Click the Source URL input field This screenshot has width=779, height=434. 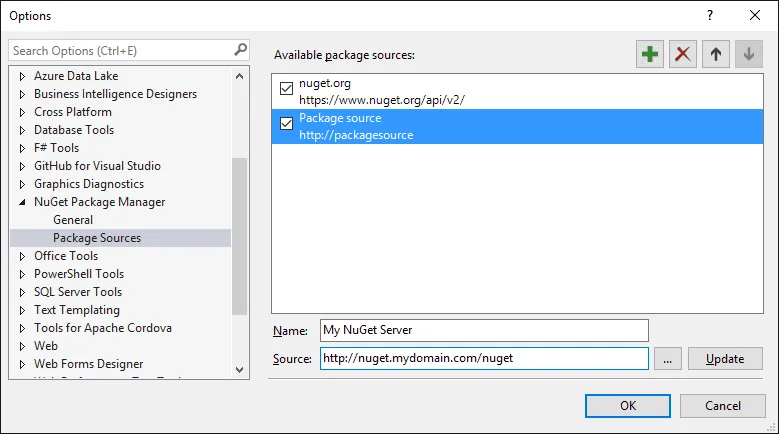pyautogui.click(x=484, y=359)
